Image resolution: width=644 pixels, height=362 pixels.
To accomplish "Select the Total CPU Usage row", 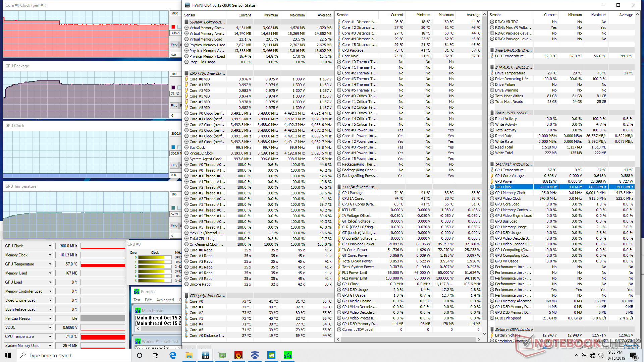I will click(x=259, y=239).
